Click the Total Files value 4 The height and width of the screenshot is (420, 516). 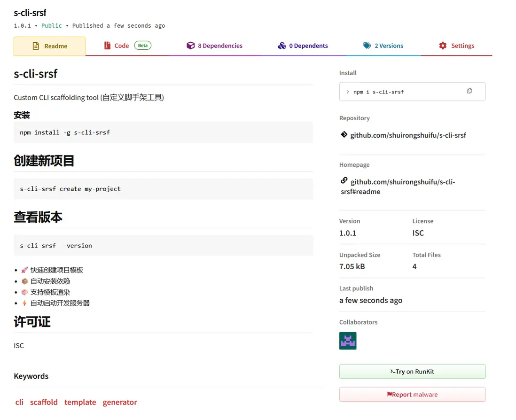tap(414, 266)
